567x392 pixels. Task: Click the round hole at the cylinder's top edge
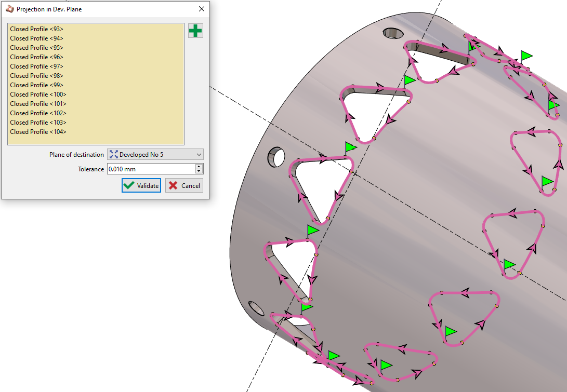[x=392, y=33]
